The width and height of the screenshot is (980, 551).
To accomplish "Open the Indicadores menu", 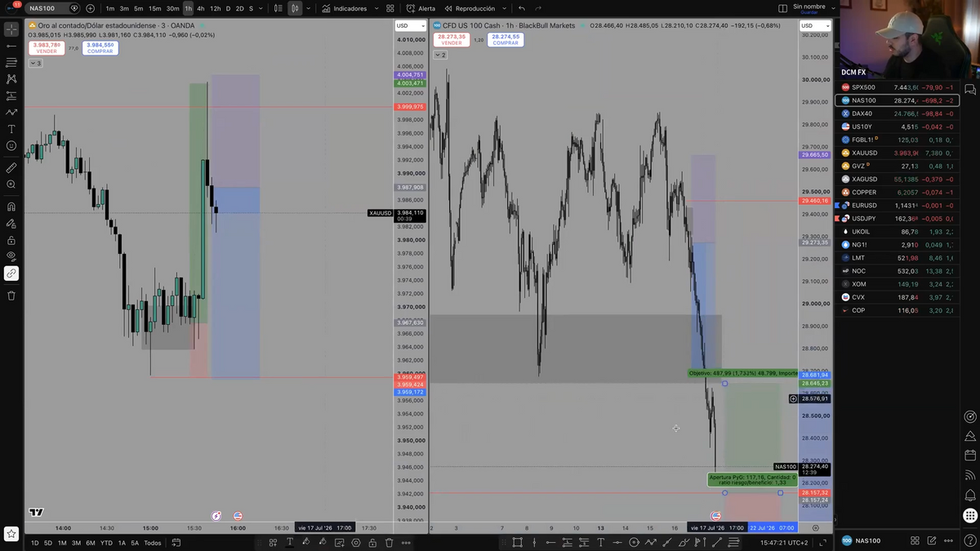I will (345, 8).
